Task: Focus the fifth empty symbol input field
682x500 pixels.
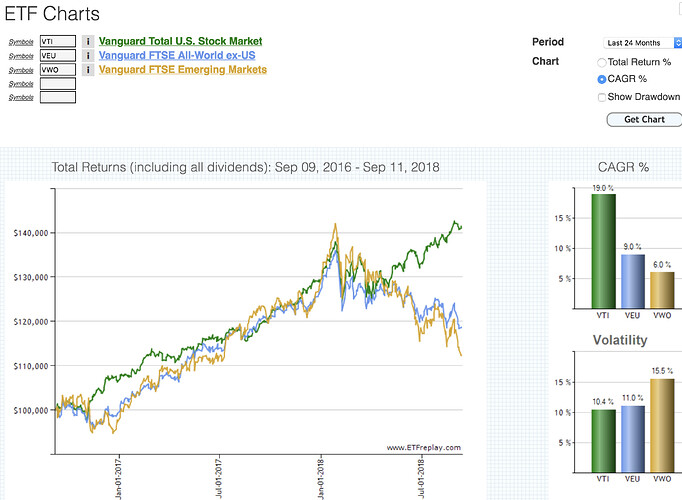Action: point(58,97)
